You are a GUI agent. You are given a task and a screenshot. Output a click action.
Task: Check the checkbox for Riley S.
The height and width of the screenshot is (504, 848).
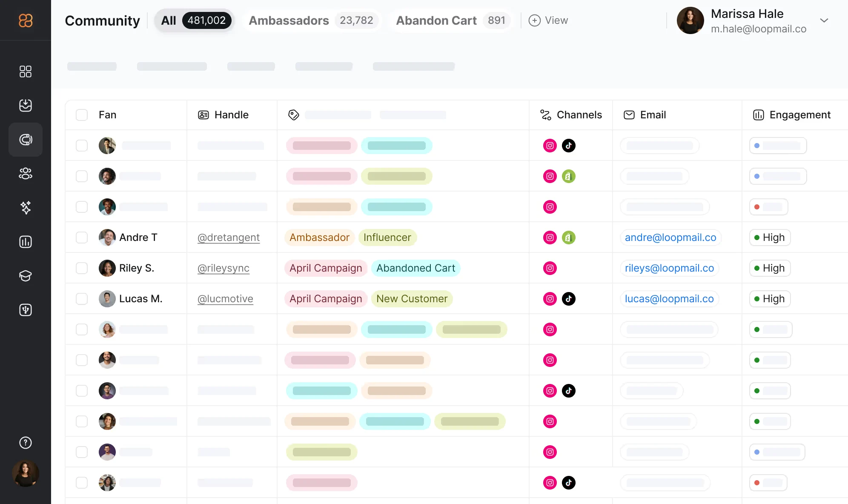click(82, 268)
